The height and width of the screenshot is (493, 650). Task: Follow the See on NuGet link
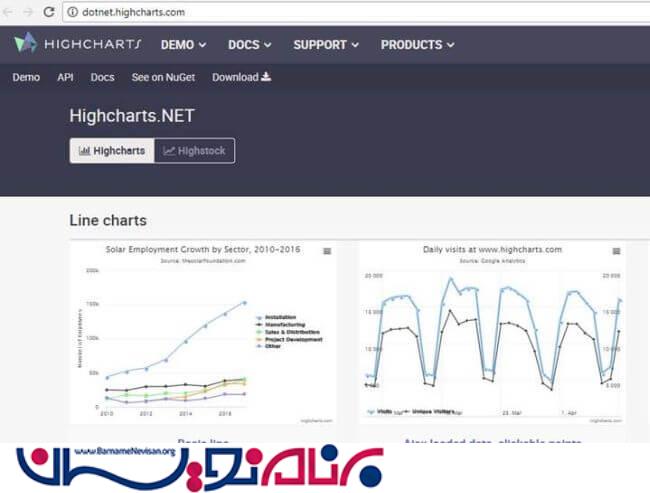tap(163, 78)
